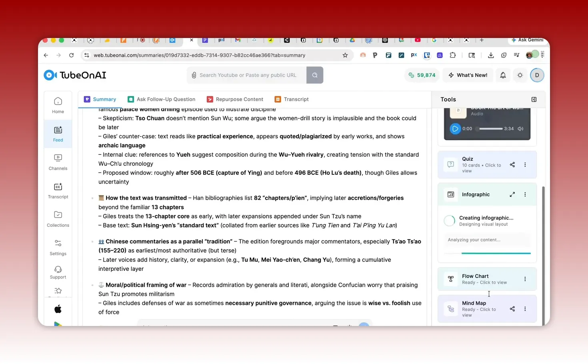Image resolution: width=588 pixels, height=364 pixels.
Task: Click the Quiz icon thumbnail
Action: (451, 164)
